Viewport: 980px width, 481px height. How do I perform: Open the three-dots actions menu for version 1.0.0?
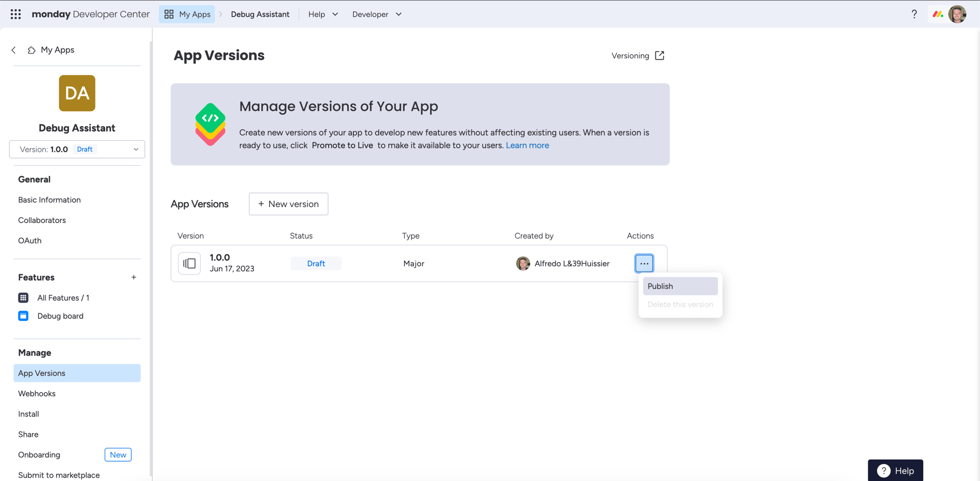click(x=644, y=264)
